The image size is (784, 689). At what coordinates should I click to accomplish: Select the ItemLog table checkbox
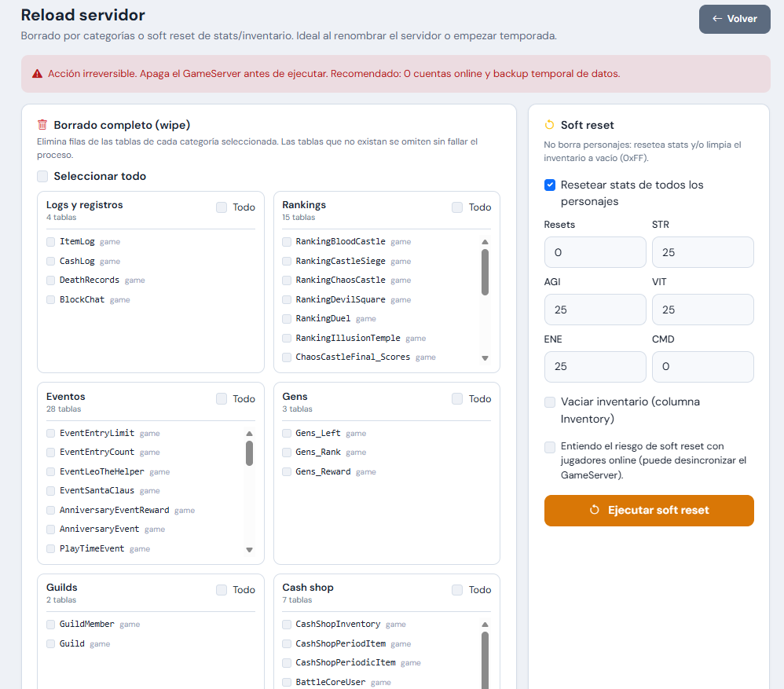50,242
